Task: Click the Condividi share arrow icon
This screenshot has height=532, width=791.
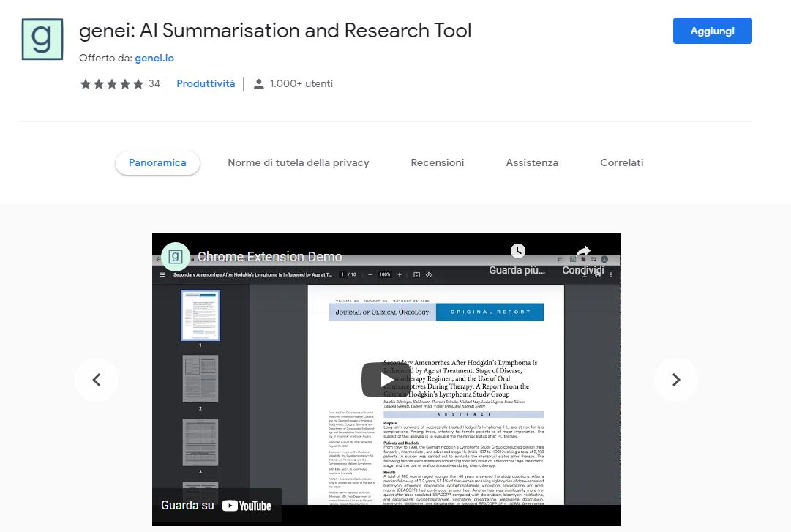Action: 583,251
